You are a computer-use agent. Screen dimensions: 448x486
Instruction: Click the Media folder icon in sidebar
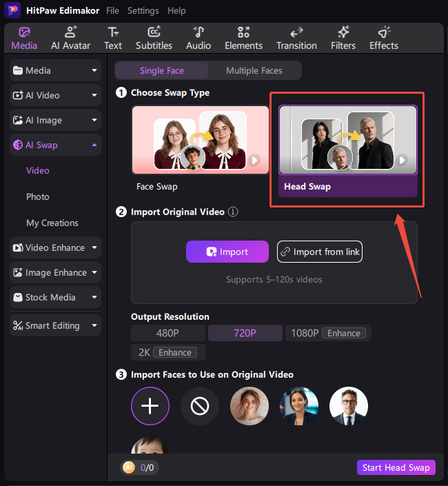point(18,71)
